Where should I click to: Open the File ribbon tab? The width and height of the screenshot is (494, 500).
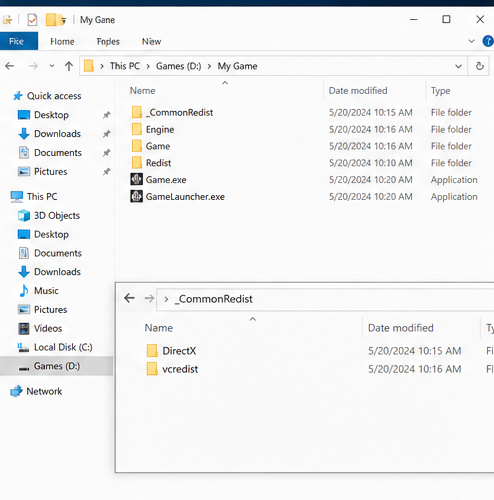click(19, 41)
